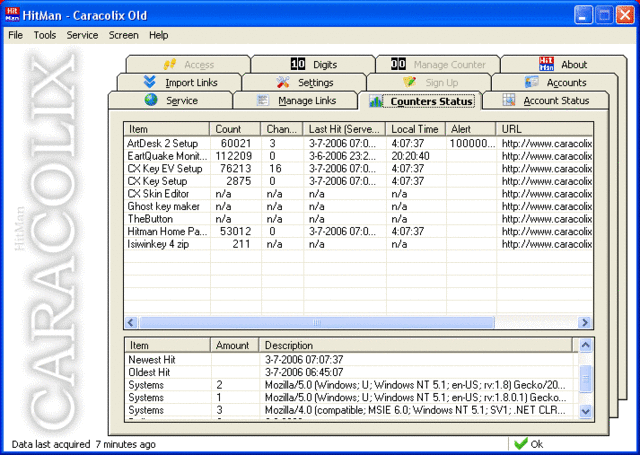Click the Manage Links list icon
This screenshot has width=640, height=455.
(x=263, y=100)
